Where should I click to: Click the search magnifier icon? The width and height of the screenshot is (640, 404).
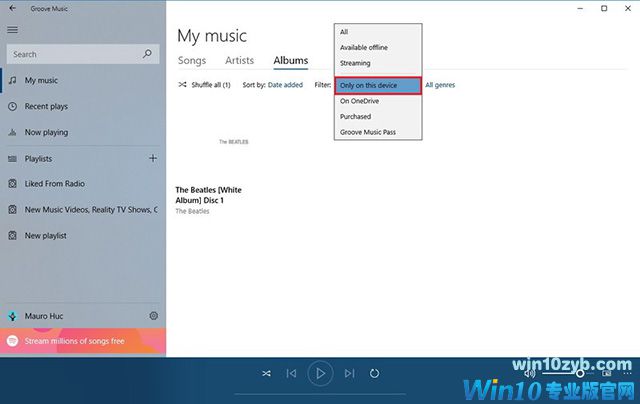(x=147, y=54)
